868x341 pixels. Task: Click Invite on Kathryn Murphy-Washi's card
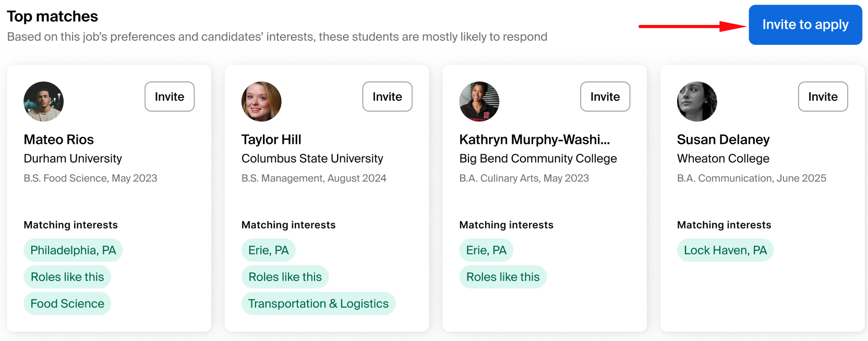[x=605, y=96]
